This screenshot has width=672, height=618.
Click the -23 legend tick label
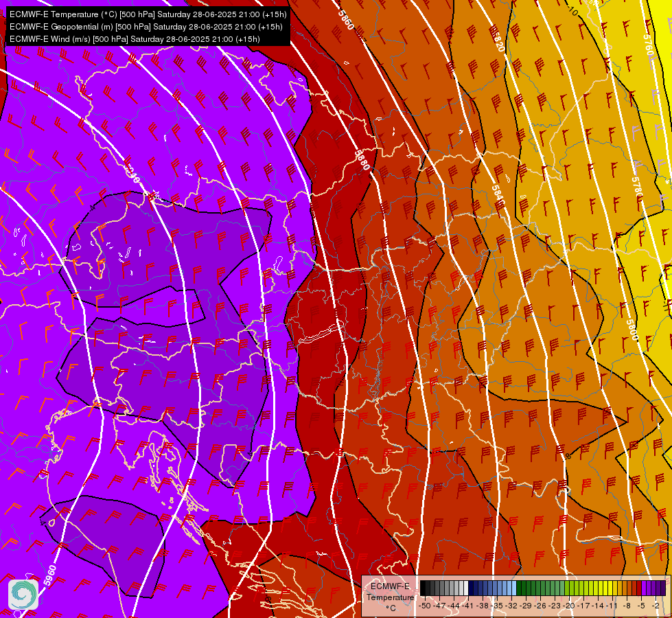tap(555, 606)
